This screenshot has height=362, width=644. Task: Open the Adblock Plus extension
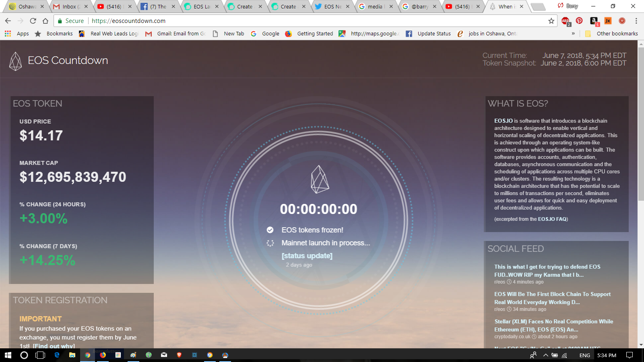[x=566, y=21]
